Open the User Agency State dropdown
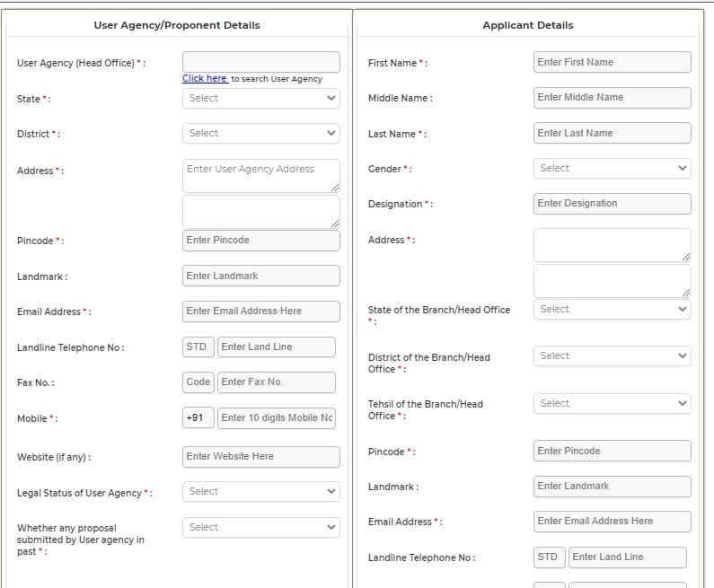Screen dimensions: 714x588 pyautogui.click(x=260, y=98)
